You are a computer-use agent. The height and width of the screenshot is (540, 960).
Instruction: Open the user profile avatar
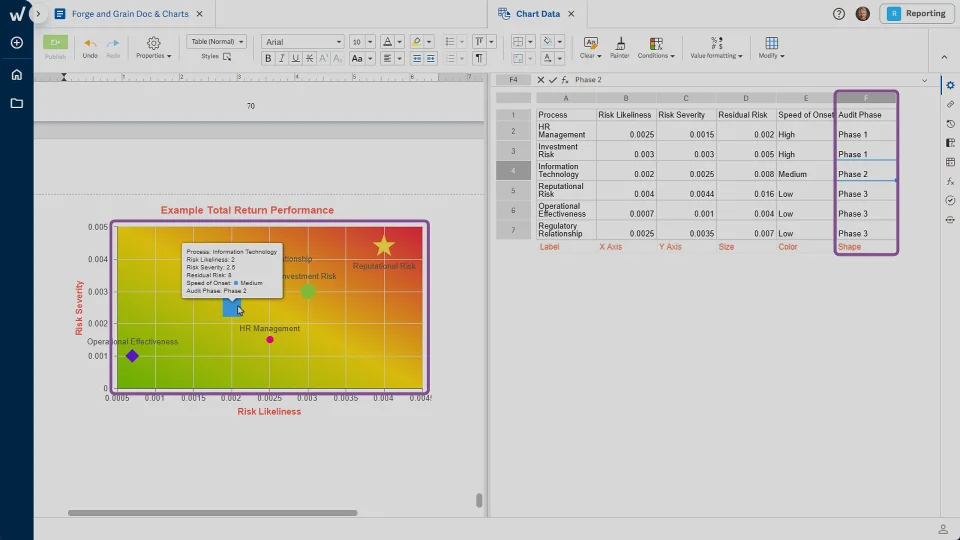tap(863, 13)
